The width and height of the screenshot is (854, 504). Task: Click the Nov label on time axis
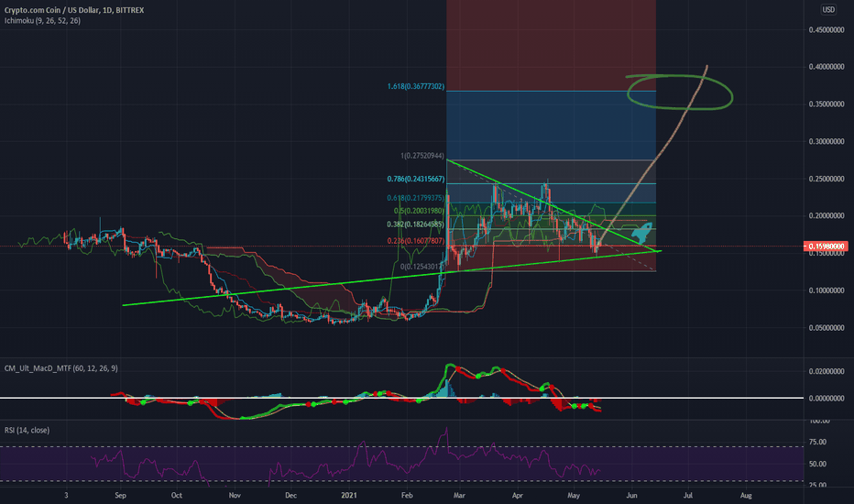pos(235,495)
